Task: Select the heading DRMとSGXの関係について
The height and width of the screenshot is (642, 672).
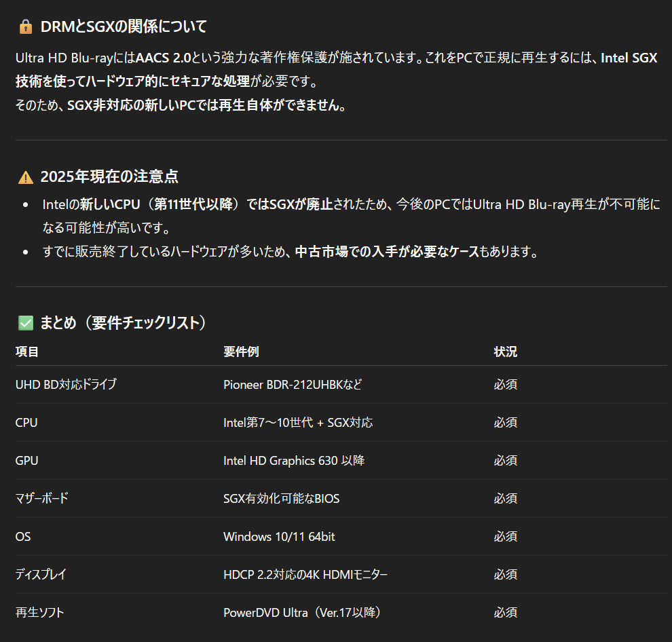Action: tap(124, 26)
